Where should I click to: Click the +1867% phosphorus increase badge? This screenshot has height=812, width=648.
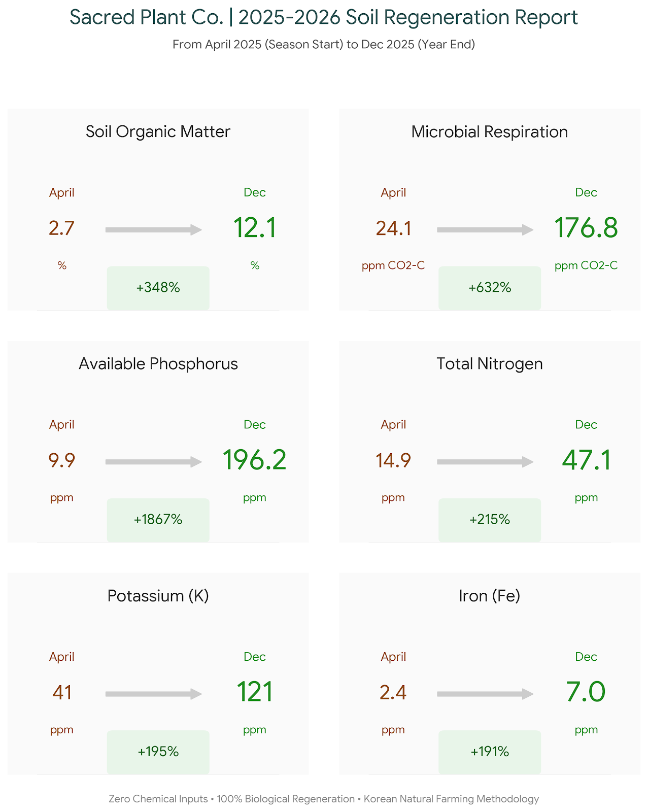(158, 520)
